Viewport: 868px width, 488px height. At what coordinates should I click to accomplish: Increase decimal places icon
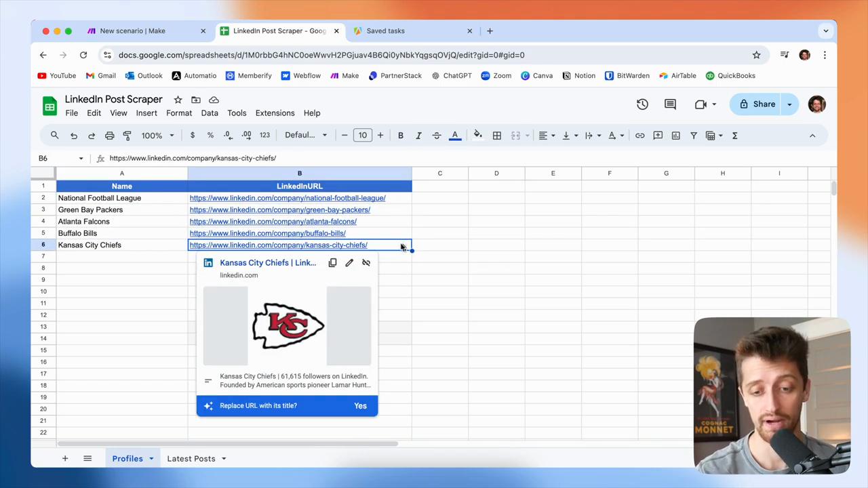coord(246,136)
